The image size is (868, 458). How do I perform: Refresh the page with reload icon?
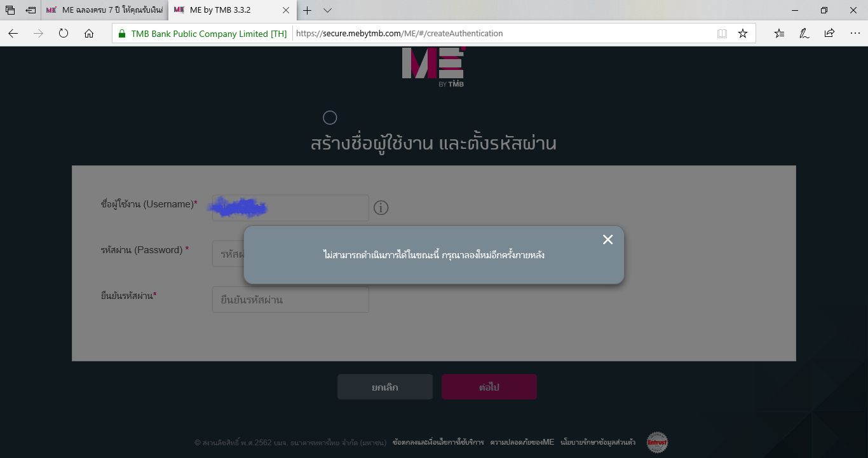(64, 34)
